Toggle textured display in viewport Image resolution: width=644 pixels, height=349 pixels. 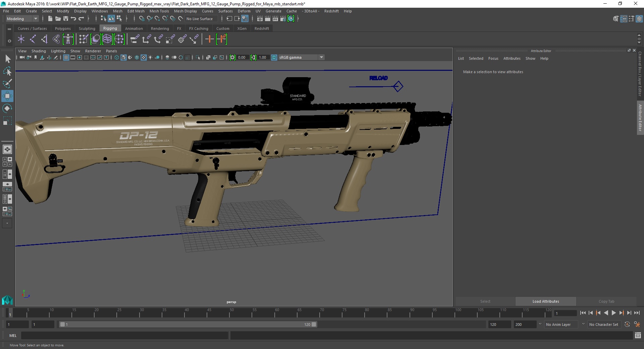point(144,57)
